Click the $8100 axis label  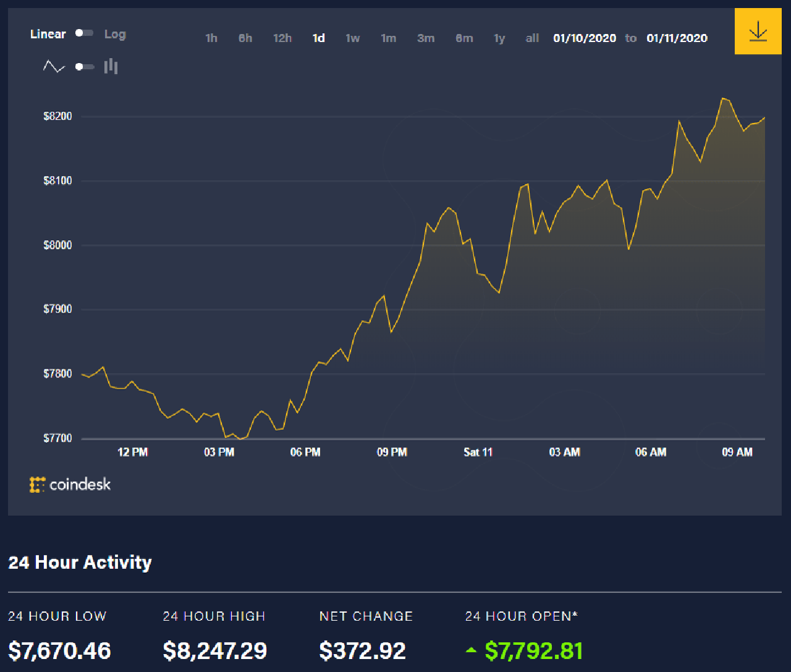pyautogui.click(x=57, y=181)
